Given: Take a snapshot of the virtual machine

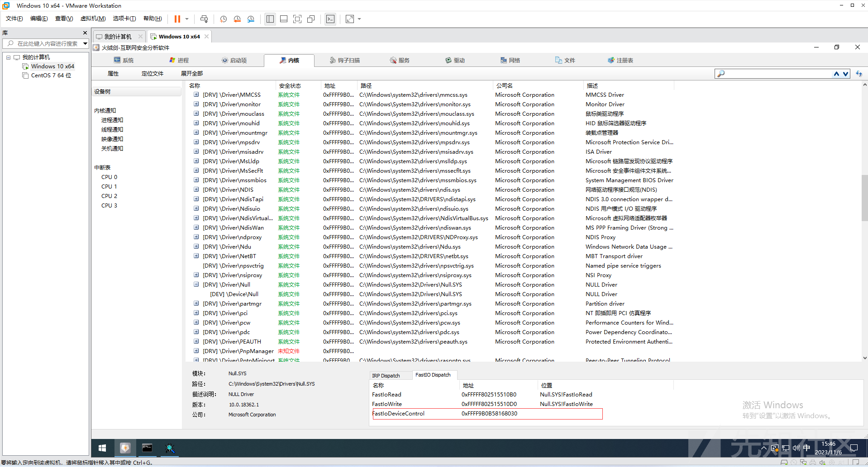Looking at the screenshot, I should coord(223,19).
